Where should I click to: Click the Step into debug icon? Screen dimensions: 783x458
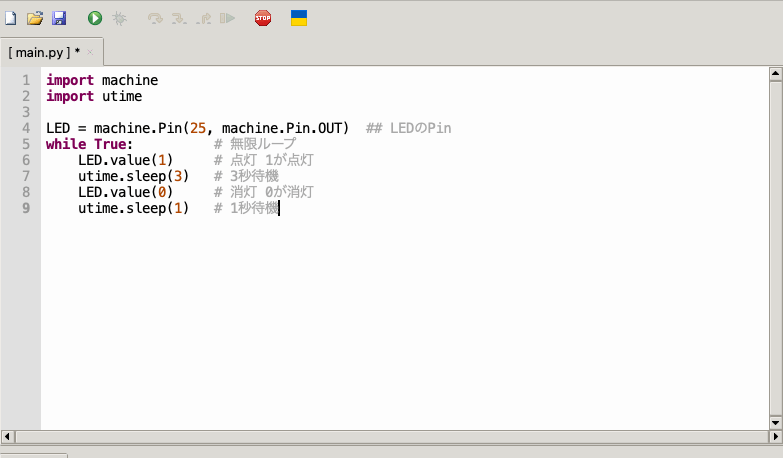(x=179, y=18)
